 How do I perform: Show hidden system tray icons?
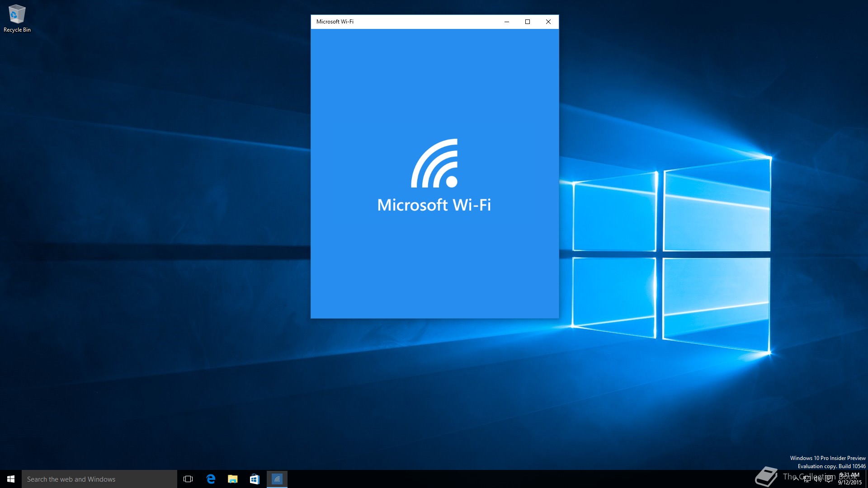click(796, 479)
